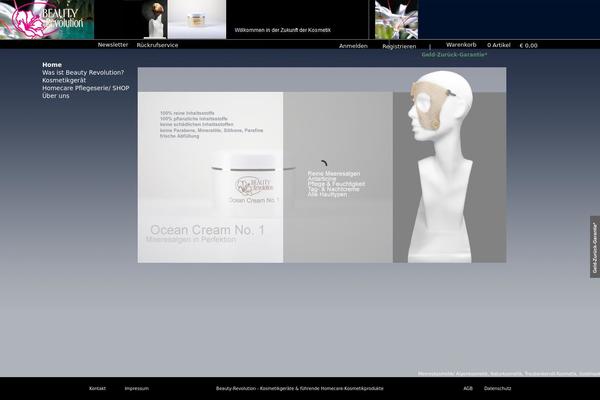Click 'Reine Meeresalgen' text in the slider
Image resolution: width=600 pixels, height=400 pixels.
tap(334, 174)
